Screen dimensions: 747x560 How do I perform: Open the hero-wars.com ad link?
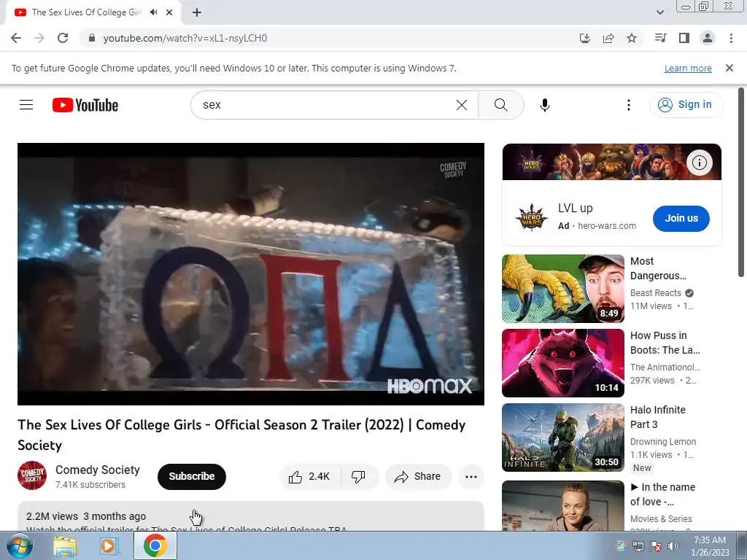607,226
